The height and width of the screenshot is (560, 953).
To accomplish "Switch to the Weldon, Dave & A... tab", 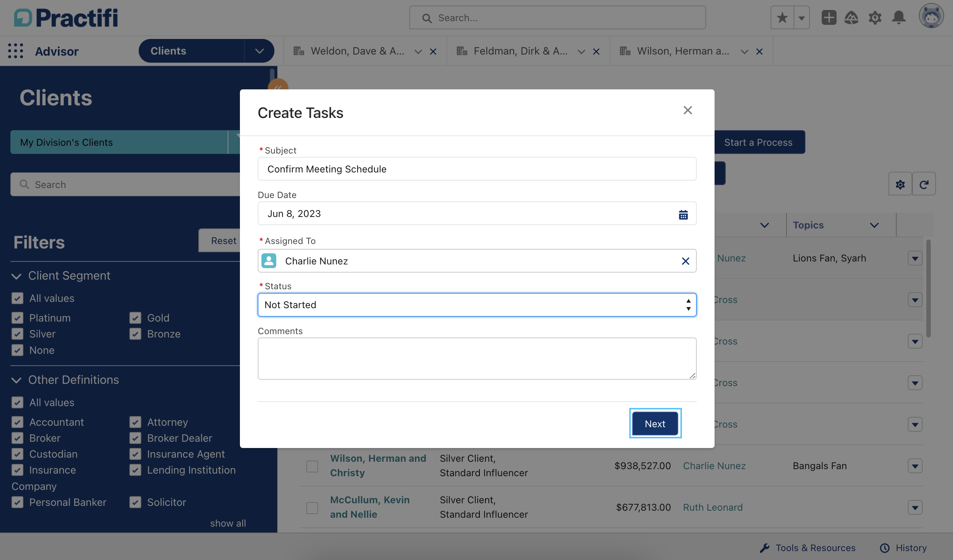I will pyautogui.click(x=357, y=51).
